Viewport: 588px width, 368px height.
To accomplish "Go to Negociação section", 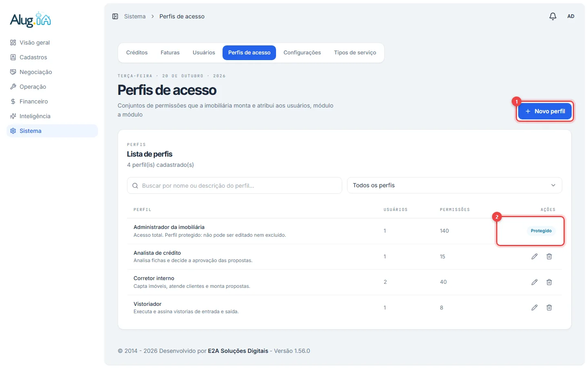I will (52, 72).
